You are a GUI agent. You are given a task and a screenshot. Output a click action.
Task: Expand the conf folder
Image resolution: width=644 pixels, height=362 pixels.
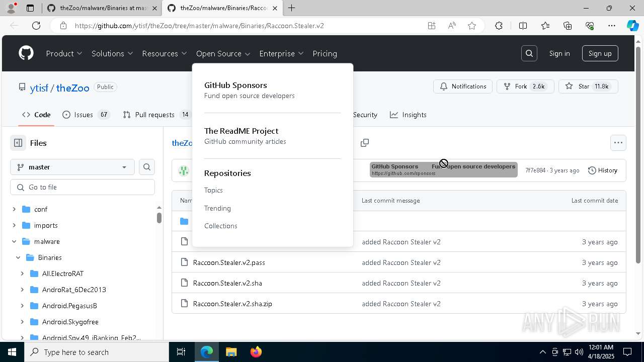[x=14, y=209]
